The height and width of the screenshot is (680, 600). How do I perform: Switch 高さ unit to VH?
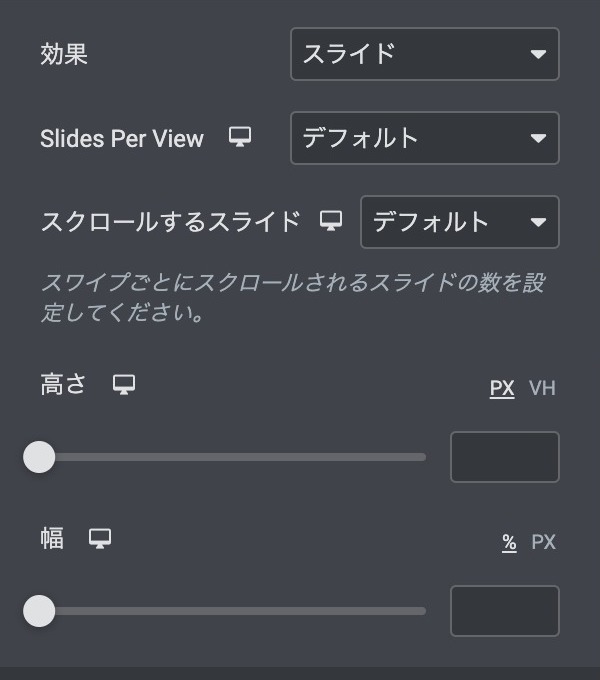click(542, 388)
